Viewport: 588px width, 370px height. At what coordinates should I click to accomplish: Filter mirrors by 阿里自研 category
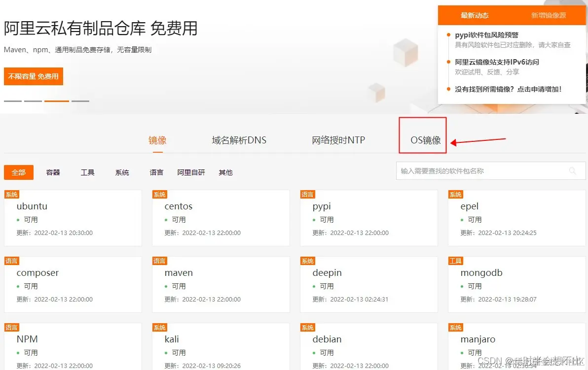pyautogui.click(x=191, y=172)
